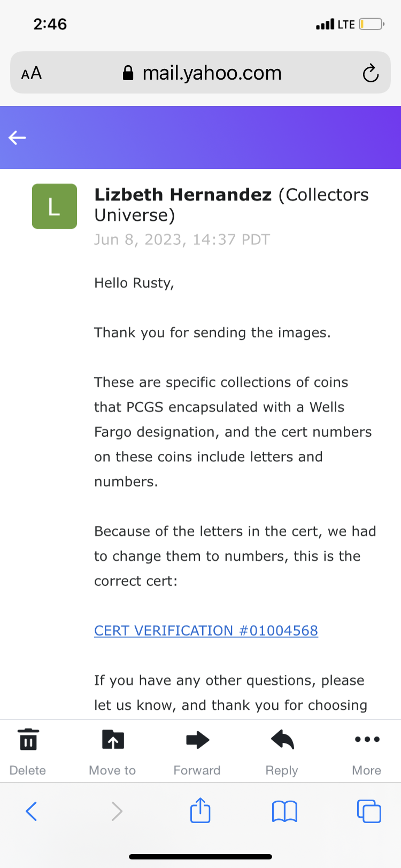This screenshot has height=868, width=401.
Task: Go back with Safari's left chevron
Action: [32, 811]
